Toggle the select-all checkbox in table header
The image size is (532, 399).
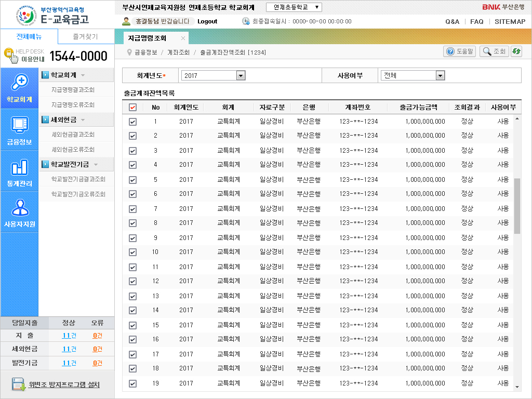(132, 108)
